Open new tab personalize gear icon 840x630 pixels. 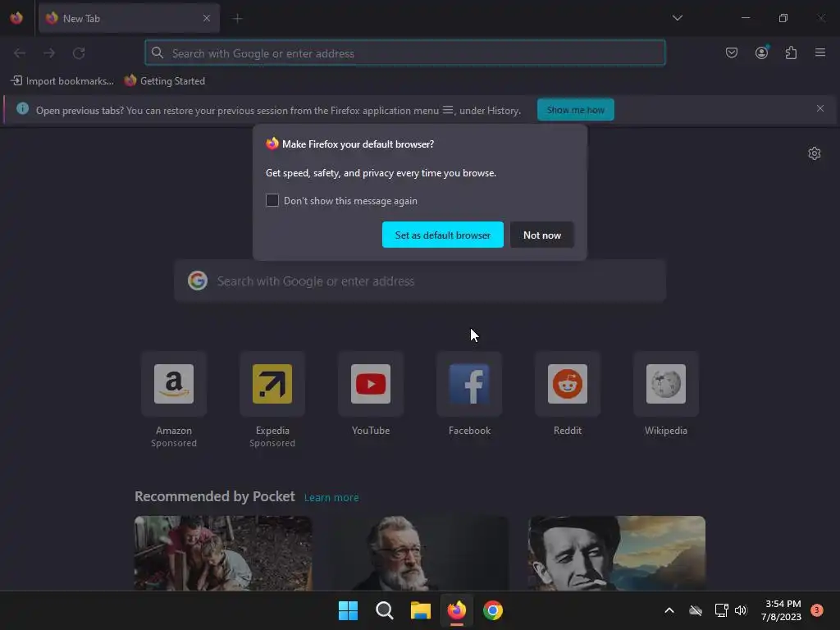click(x=814, y=153)
